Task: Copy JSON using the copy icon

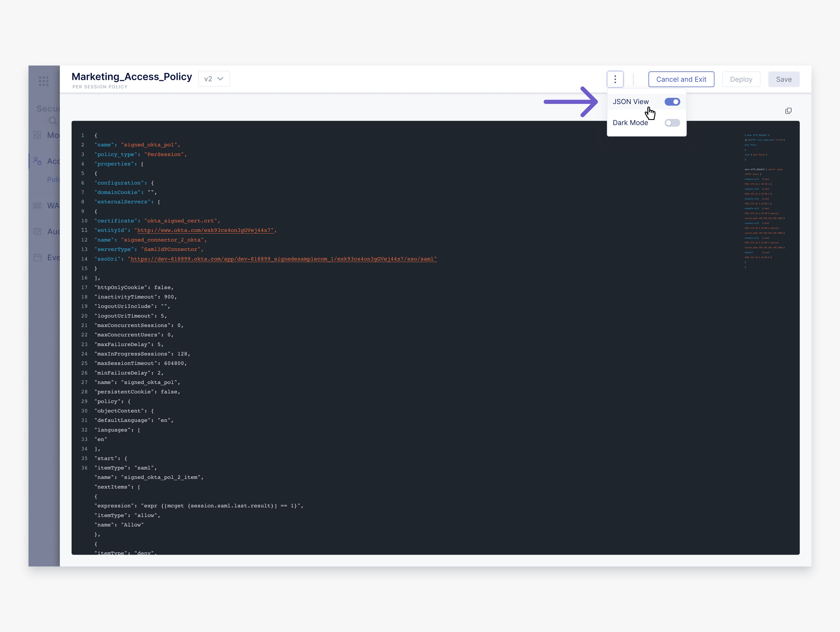Action: coord(788,111)
